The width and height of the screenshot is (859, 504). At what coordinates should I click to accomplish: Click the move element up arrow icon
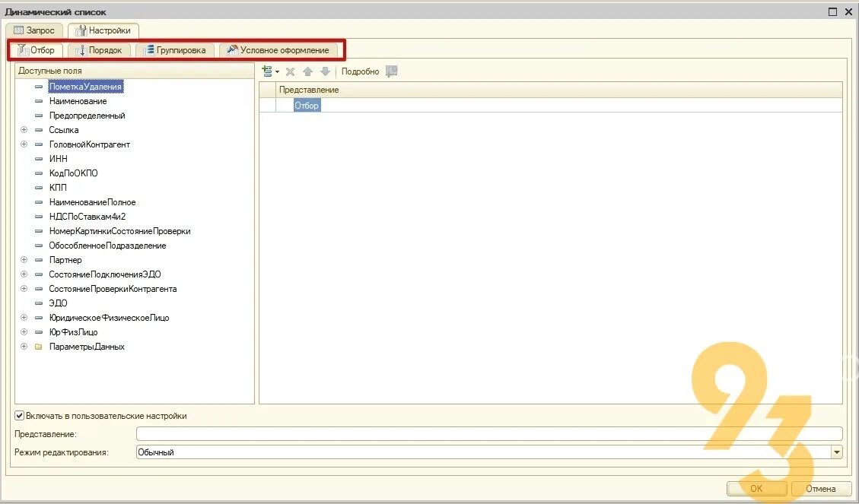[x=307, y=71]
